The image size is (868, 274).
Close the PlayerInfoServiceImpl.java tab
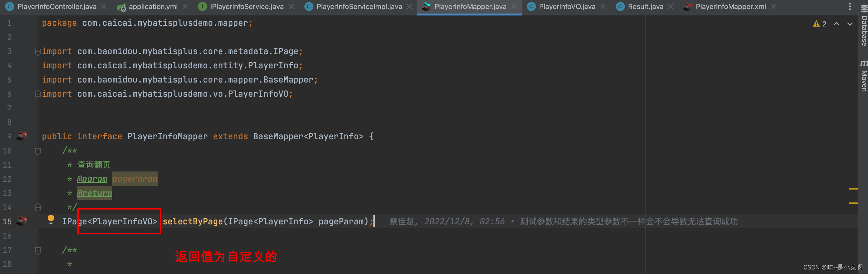(409, 6)
